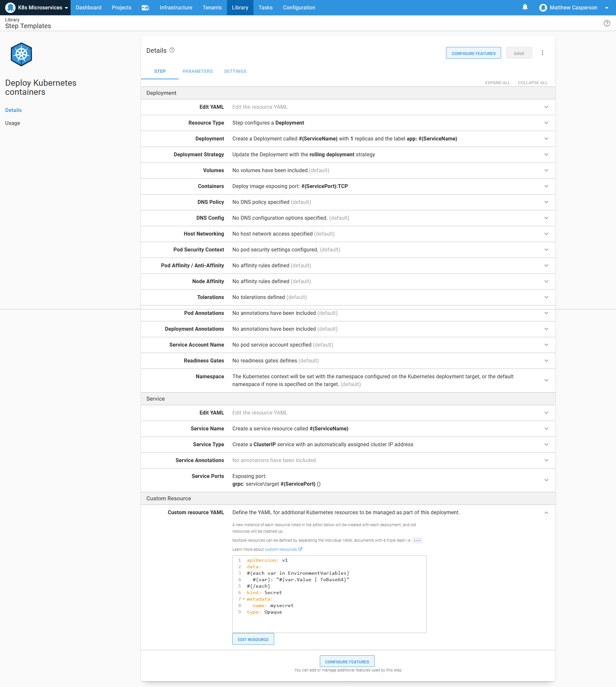Click the notification bell icon
Image resolution: width=616 pixels, height=687 pixels.
pyautogui.click(x=525, y=7)
